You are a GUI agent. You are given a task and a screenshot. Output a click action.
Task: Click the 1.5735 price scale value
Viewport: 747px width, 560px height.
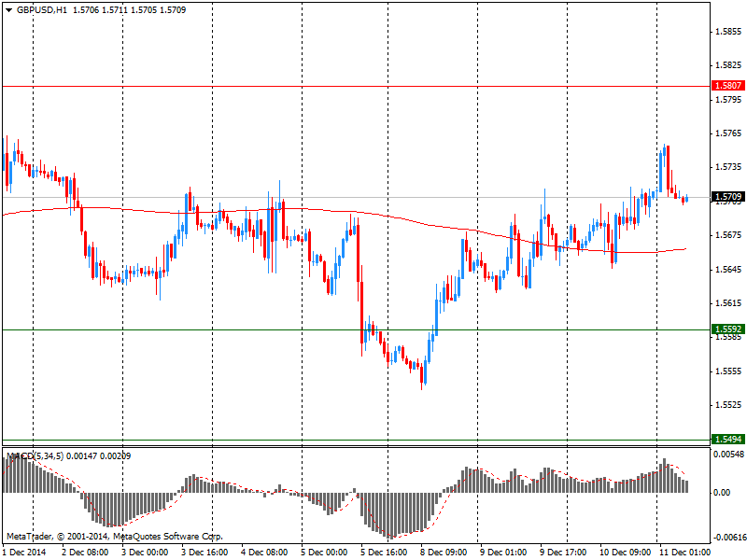[728, 167]
